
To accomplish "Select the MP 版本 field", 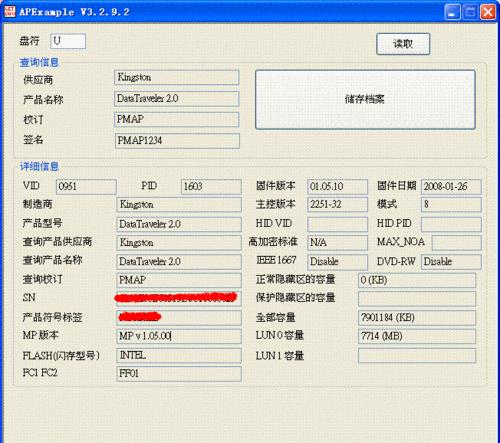I will [179, 336].
